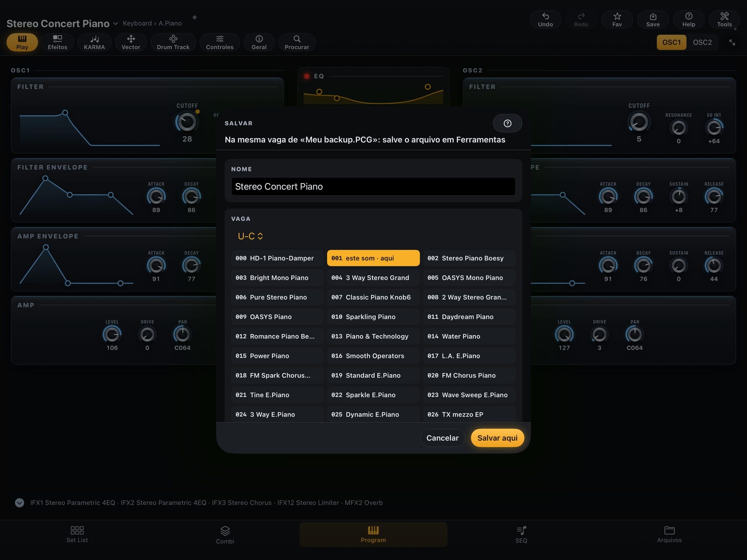Screen dimensions: 747x560
Task: Click the Undo icon button
Action: point(545,19)
